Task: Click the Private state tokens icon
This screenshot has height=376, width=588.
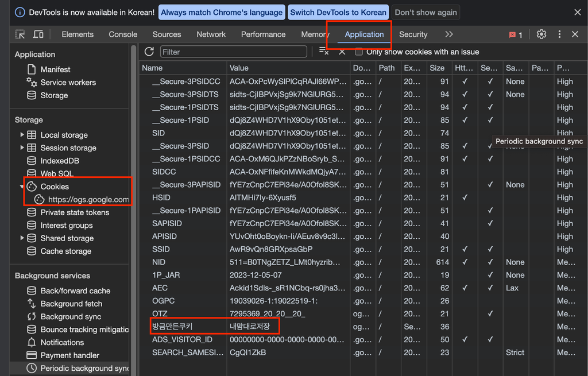Action: tap(32, 212)
